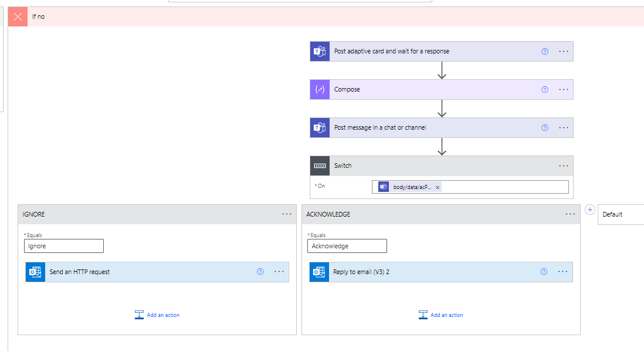Open help for the Compose action

pyautogui.click(x=545, y=89)
